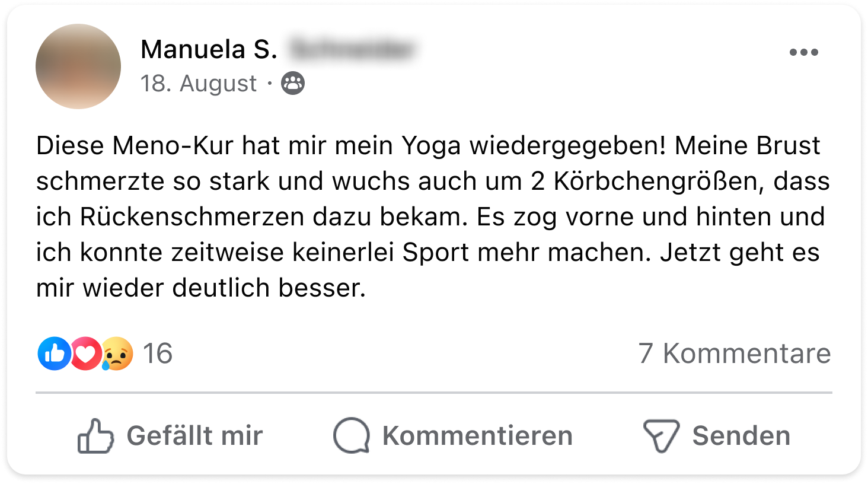Click the thumbs-up outline icon for Gefällt mir
Image resolution: width=868 pixels, height=484 pixels.
tap(95, 436)
